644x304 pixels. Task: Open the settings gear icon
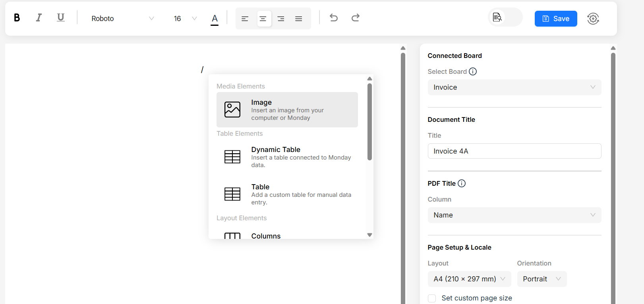point(593,19)
